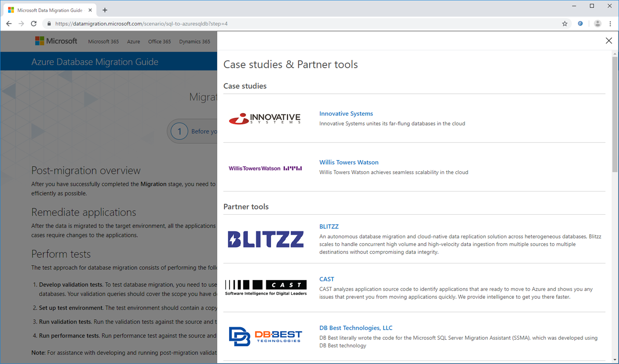This screenshot has width=619, height=364.
Task: Click the panel scrollbar up arrow
Action: [x=615, y=54]
